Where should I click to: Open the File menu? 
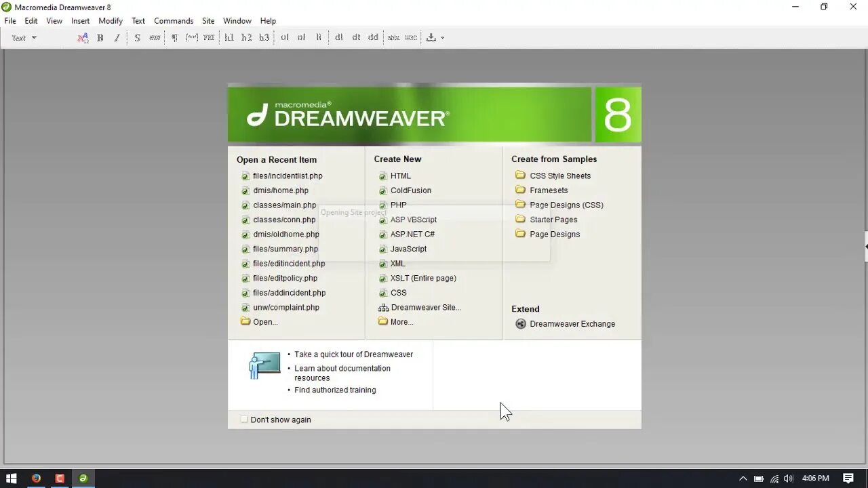pos(10,21)
